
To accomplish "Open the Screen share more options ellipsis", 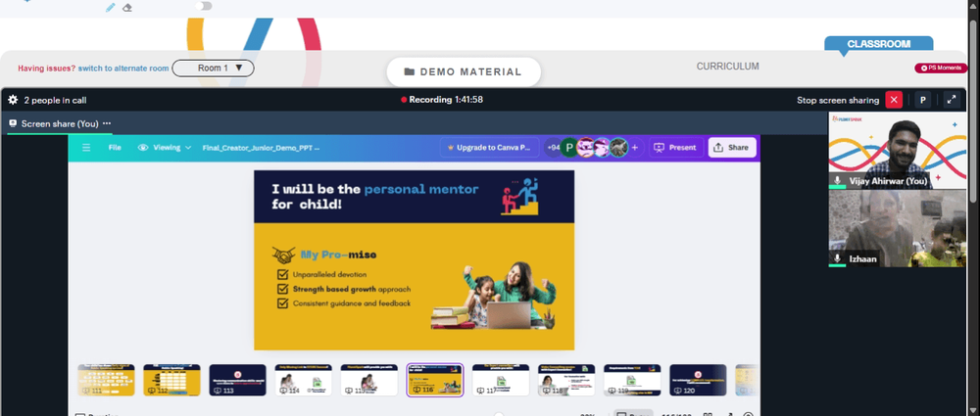I will tap(107, 123).
